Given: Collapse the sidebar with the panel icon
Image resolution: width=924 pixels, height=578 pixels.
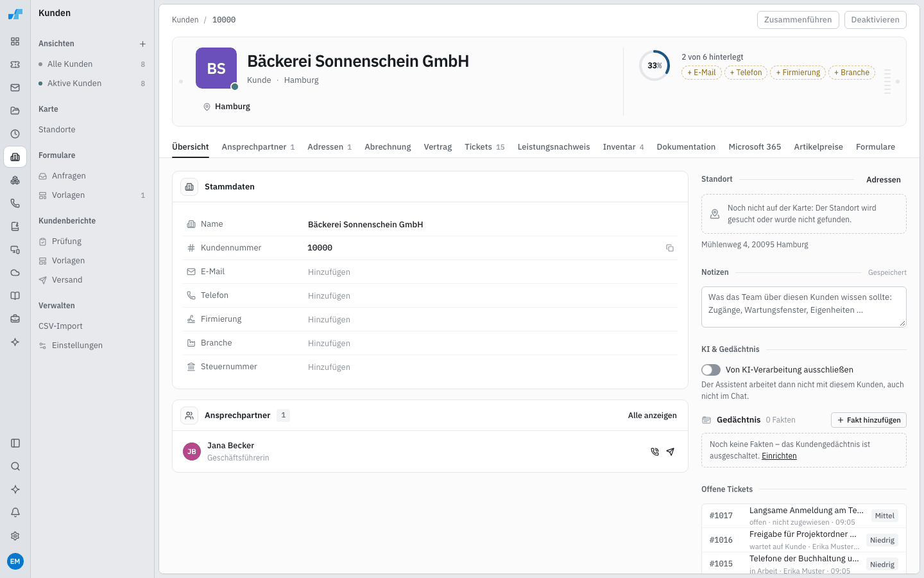Looking at the screenshot, I should click(15, 443).
